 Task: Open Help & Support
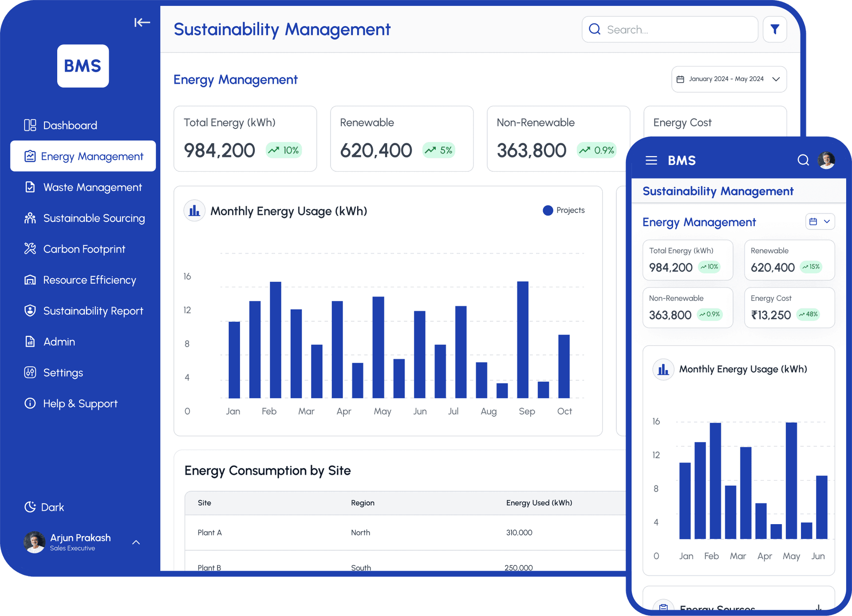coord(80,403)
